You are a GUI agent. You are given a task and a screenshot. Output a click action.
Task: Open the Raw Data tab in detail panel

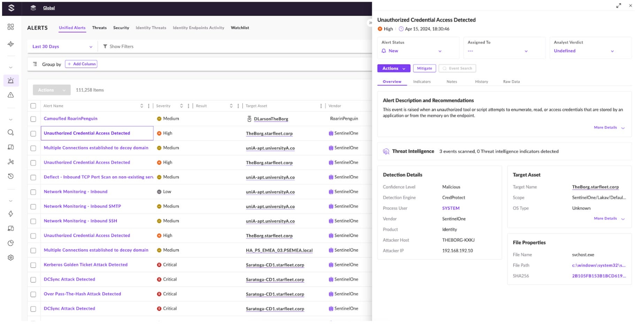[x=511, y=82]
